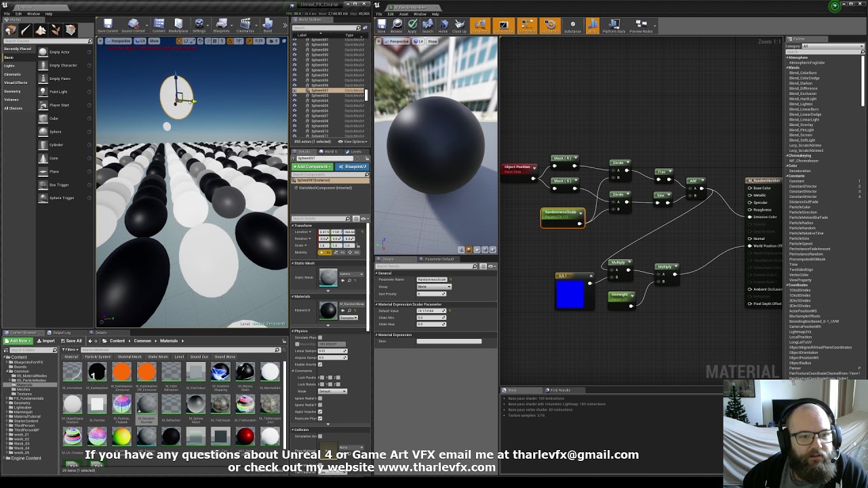Toggle the Enable Gravity checkbox
The image size is (868, 488).
pyautogui.click(x=320, y=365)
